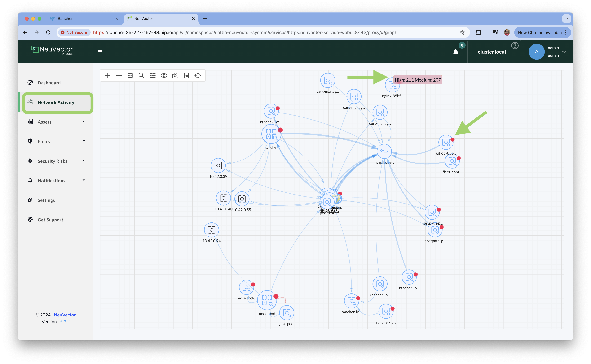The width and height of the screenshot is (591, 364).
Task: Zoom in the network graph
Action: click(x=108, y=76)
